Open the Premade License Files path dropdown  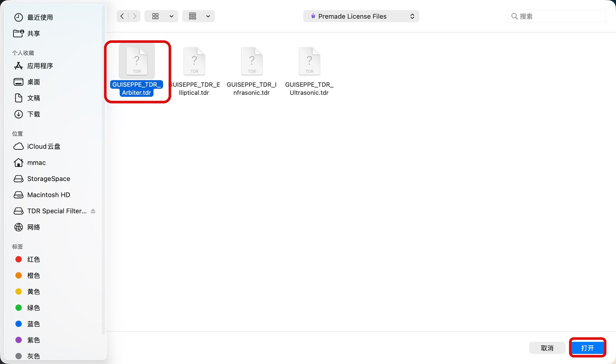(x=361, y=16)
